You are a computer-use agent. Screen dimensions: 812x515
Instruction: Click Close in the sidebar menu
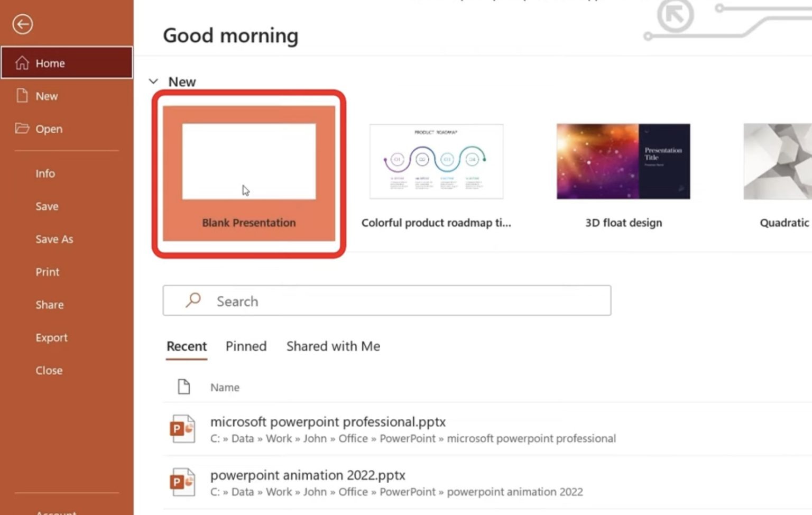tap(49, 370)
